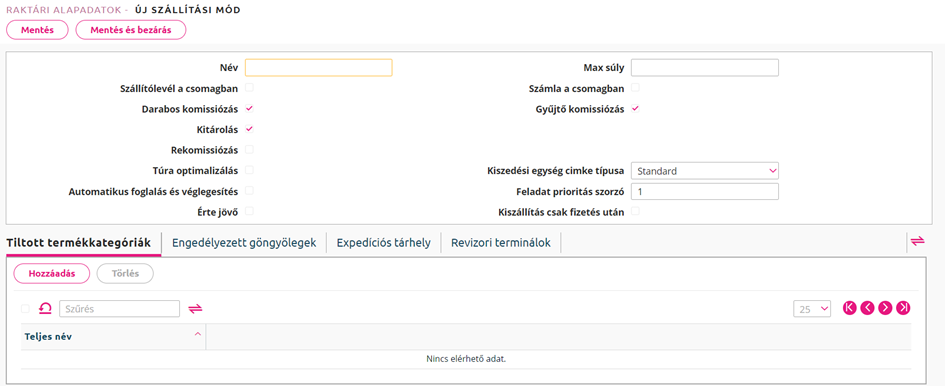Screen dimensions: 945x386
Task: Click the swap arrows icon right of the tabs
Action: click(x=917, y=241)
